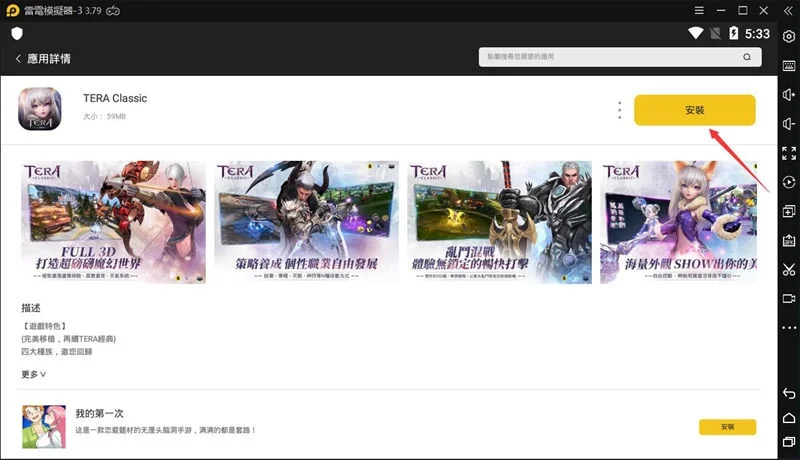This screenshot has width=800, height=460.
Task: Open the FULL 3D screenshot thumbnail
Action: click(x=113, y=222)
